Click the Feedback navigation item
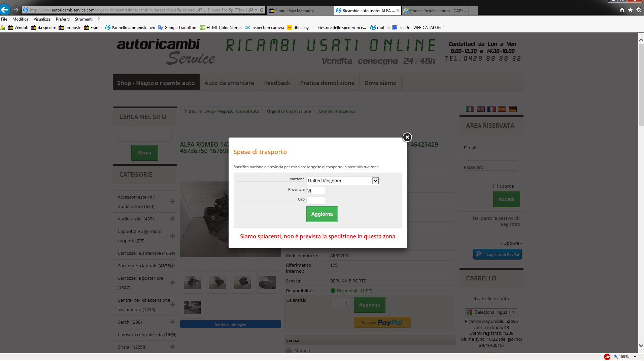This screenshot has height=361, width=644. pyautogui.click(x=277, y=83)
